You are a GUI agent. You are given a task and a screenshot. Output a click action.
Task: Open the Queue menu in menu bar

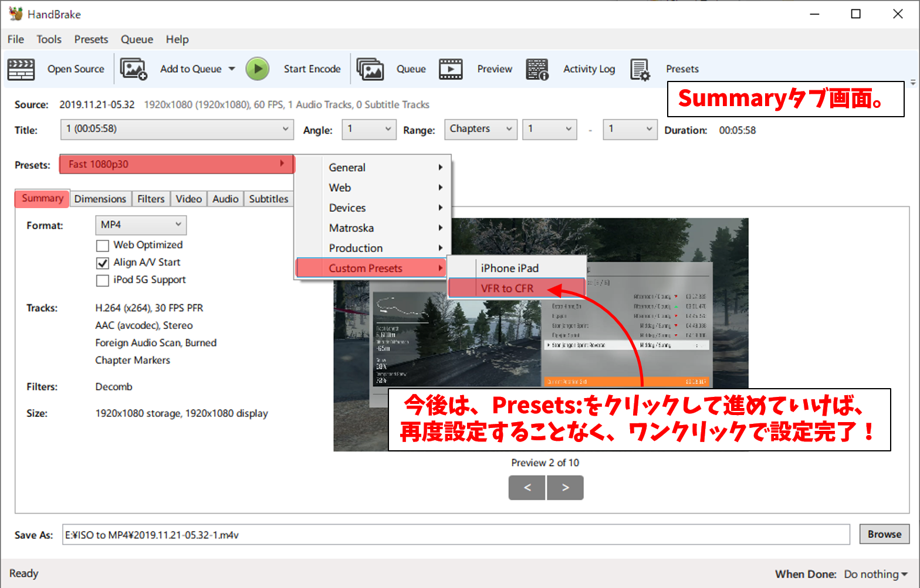tap(137, 39)
